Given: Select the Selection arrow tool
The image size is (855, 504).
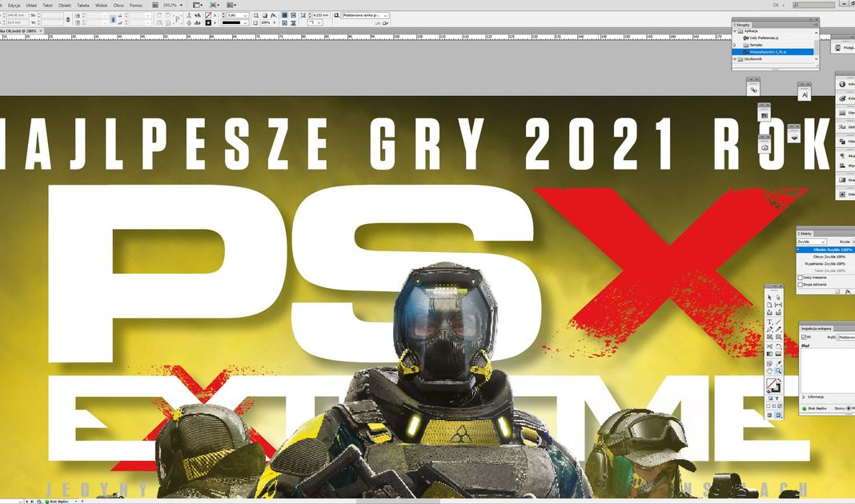Looking at the screenshot, I should click(770, 298).
